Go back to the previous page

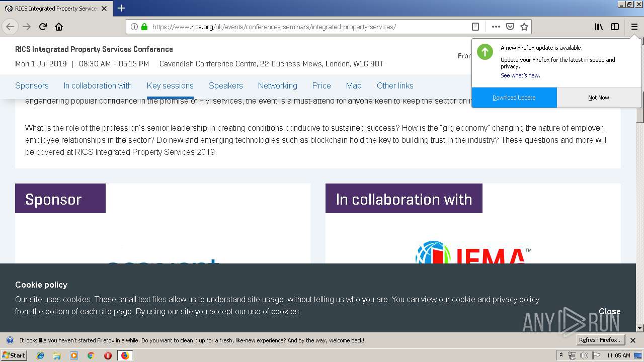point(10,27)
